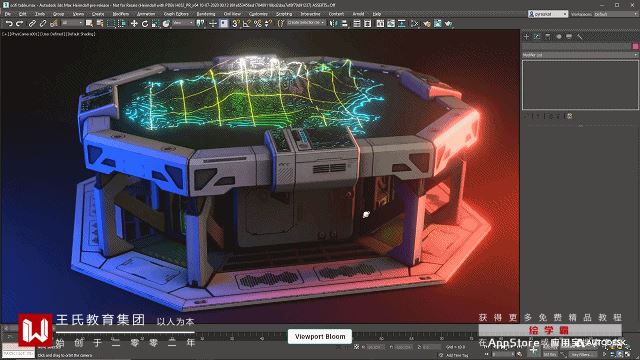Toggle the 3D Snaps button
Image resolution: width=640 pixels, height=360 pixels.
[236, 24]
